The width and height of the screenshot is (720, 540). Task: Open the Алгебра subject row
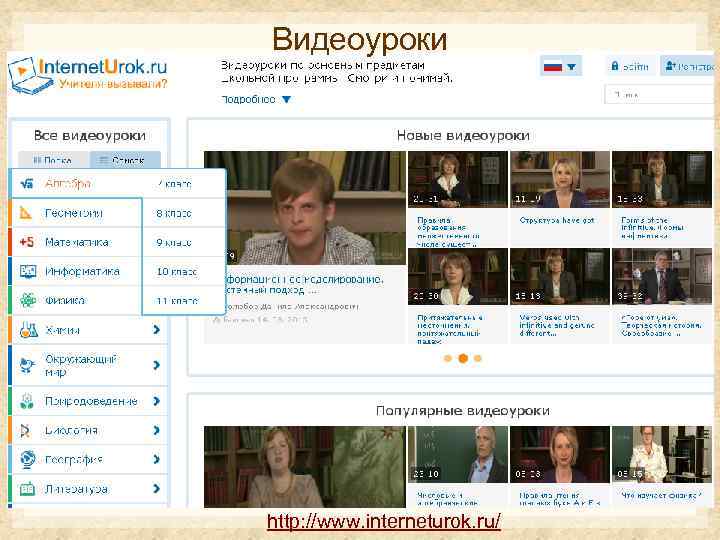[x=76, y=184]
